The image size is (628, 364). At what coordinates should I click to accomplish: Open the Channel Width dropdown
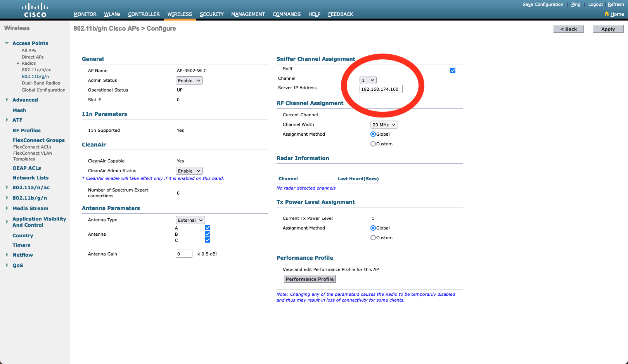[384, 125]
